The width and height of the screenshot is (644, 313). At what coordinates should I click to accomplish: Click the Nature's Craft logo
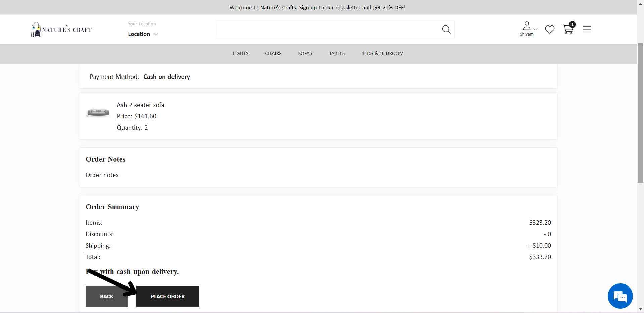point(61,30)
